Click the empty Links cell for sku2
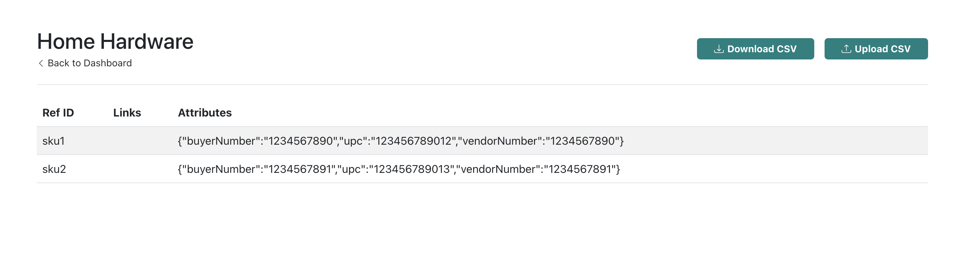The image size is (980, 255). (140, 169)
